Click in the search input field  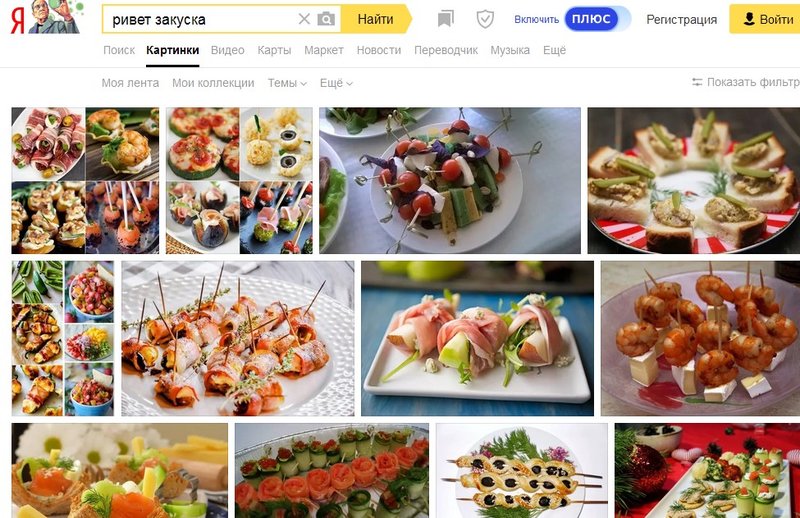pos(200,19)
